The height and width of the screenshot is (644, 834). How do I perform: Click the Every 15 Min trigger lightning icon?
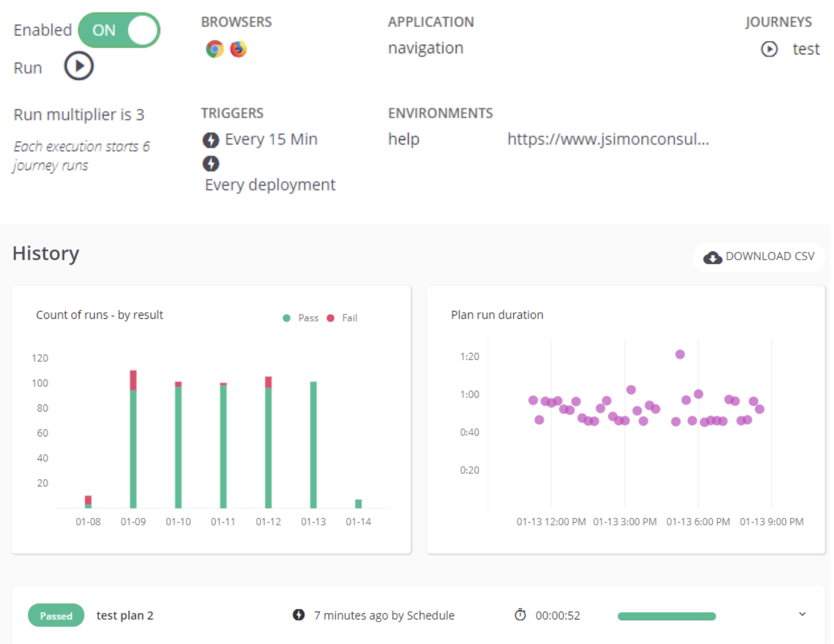coord(211,140)
